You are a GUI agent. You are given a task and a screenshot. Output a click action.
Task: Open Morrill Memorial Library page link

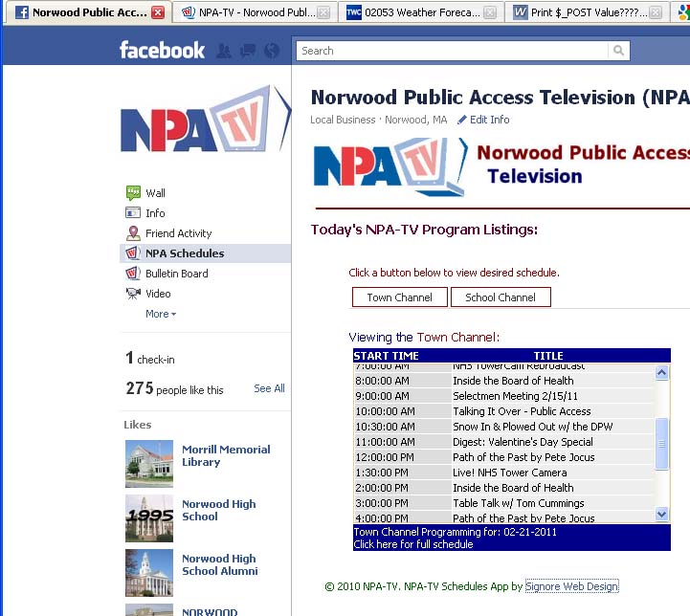coord(226,455)
